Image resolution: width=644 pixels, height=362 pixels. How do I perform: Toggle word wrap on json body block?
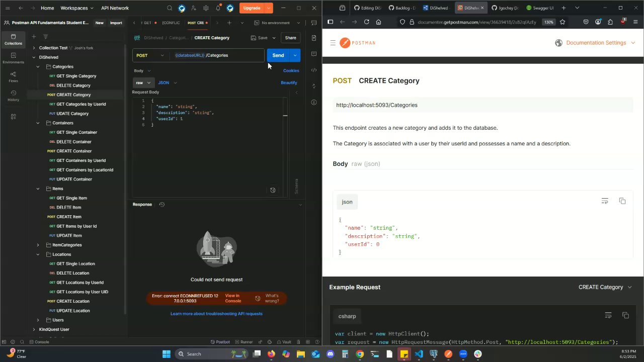pyautogui.click(x=605, y=201)
